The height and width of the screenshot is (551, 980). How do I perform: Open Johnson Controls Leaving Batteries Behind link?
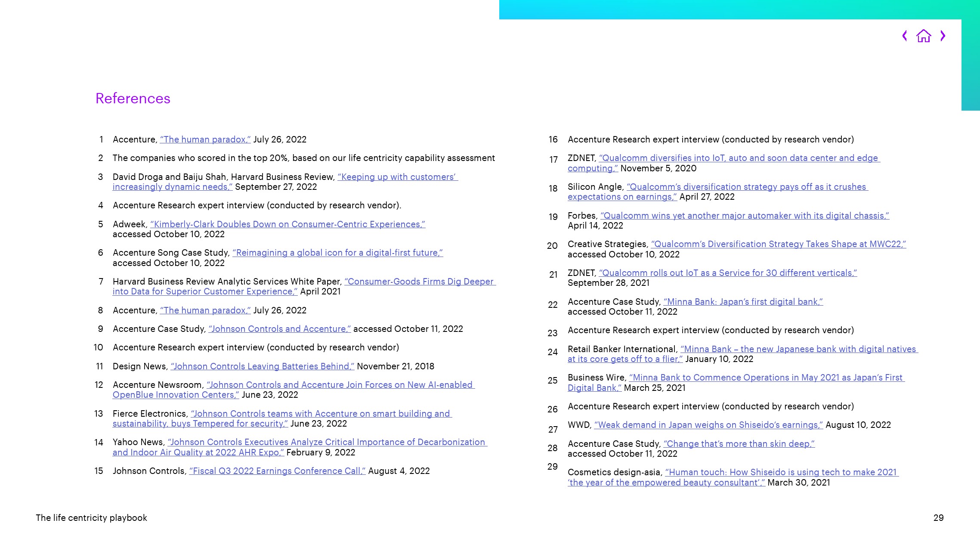click(x=262, y=366)
